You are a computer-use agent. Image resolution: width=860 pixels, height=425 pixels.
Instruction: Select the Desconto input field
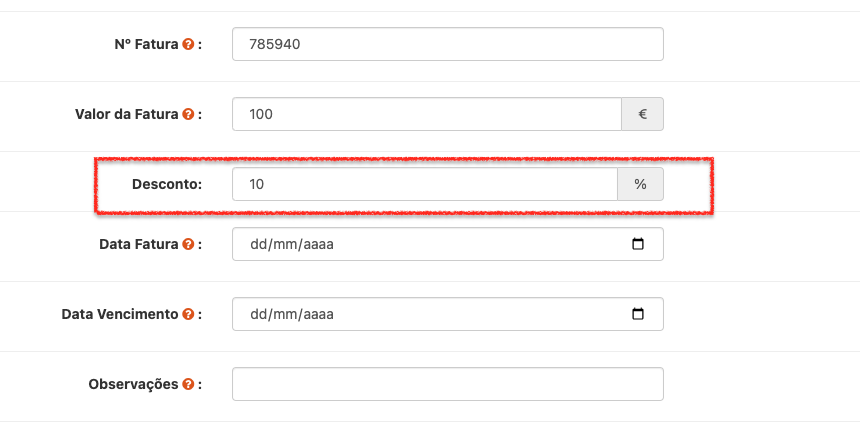click(x=424, y=184)
